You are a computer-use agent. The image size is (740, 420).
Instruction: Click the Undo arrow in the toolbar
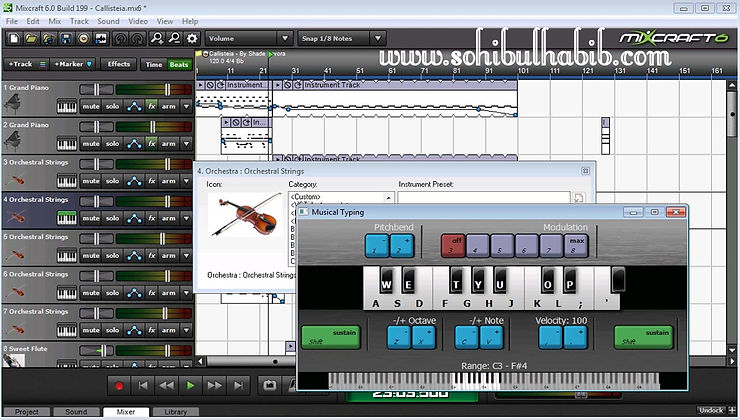pos(120,38)
